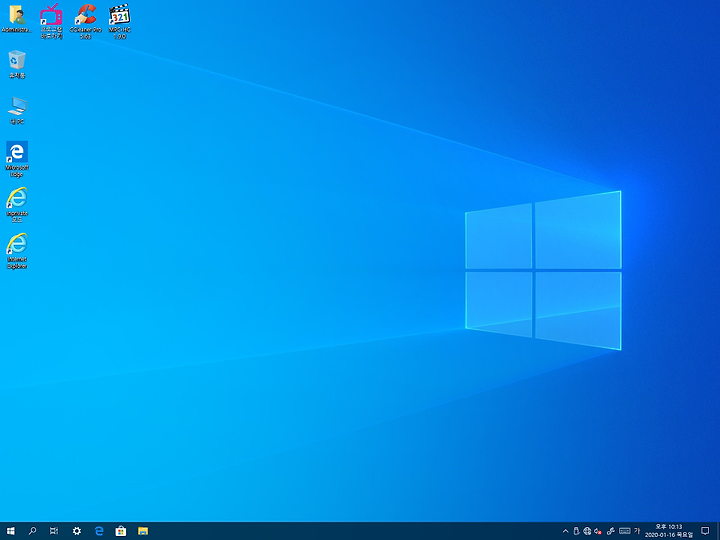
Task: Open the Action Center notifications icon
Action: [705, 531]
